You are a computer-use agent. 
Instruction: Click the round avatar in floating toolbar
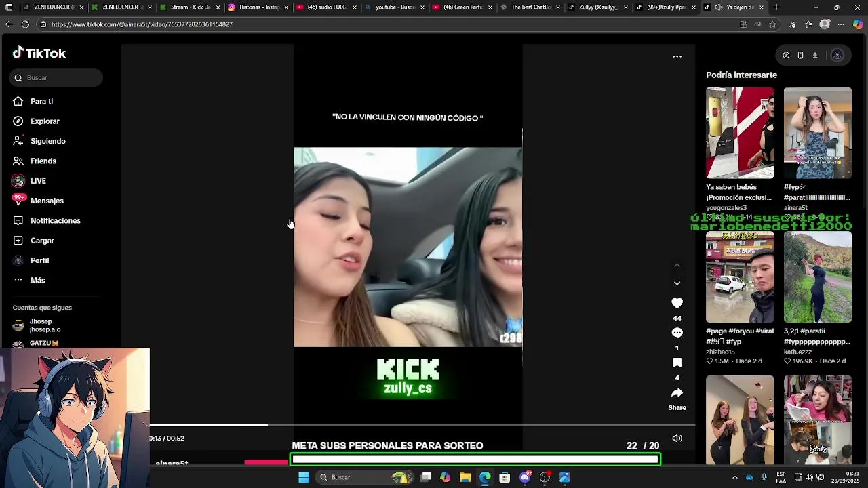coord(837,56)
